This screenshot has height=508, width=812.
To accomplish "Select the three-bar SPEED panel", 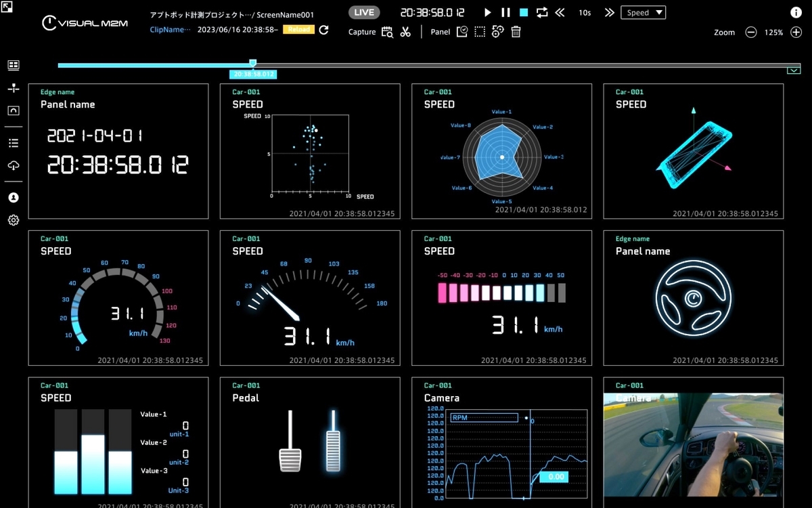I will (x=118, y=442).
